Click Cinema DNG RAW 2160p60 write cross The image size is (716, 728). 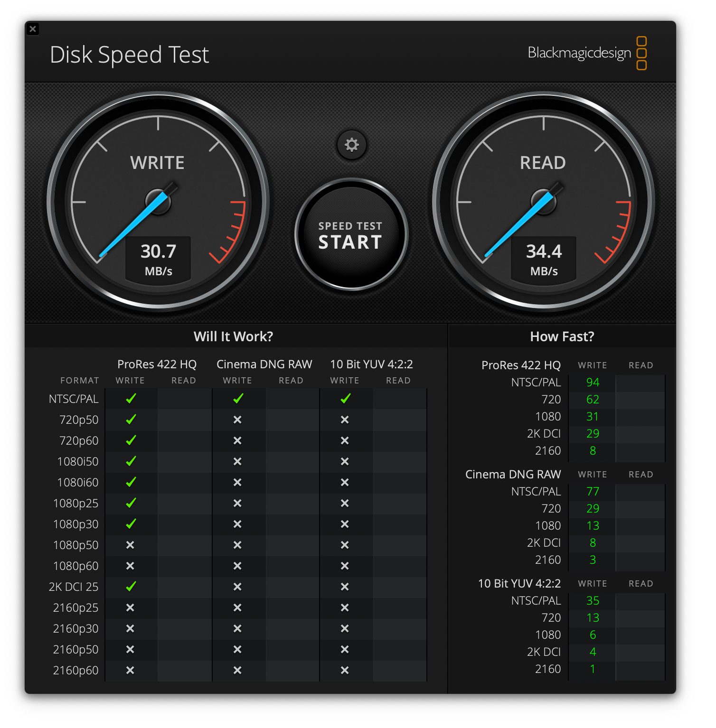point(237,670)
